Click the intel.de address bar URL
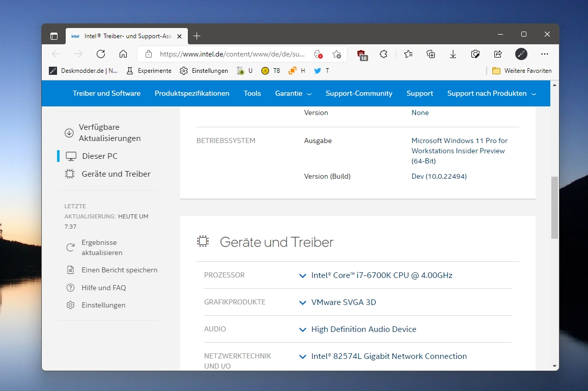The image size is (588, 391). tap(232, 54)
